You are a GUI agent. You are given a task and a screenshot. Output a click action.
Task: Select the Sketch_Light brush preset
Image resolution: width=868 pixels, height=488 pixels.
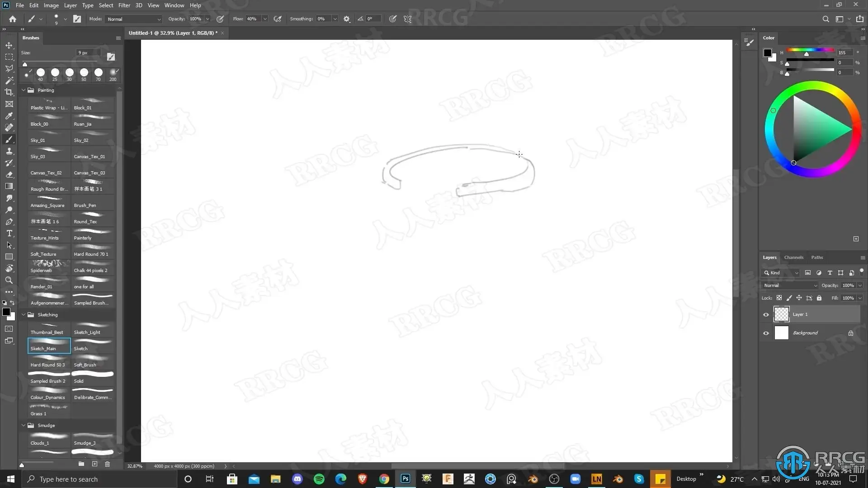[93, 328]
